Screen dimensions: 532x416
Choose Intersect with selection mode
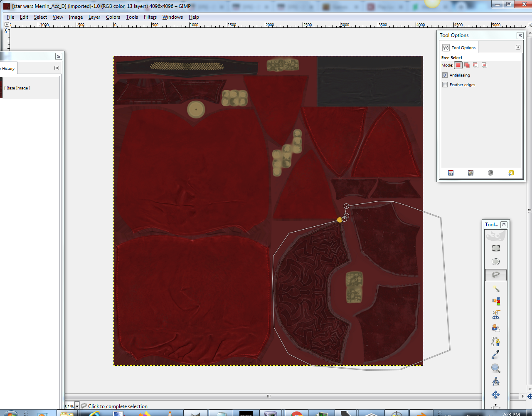coord(484,65)
